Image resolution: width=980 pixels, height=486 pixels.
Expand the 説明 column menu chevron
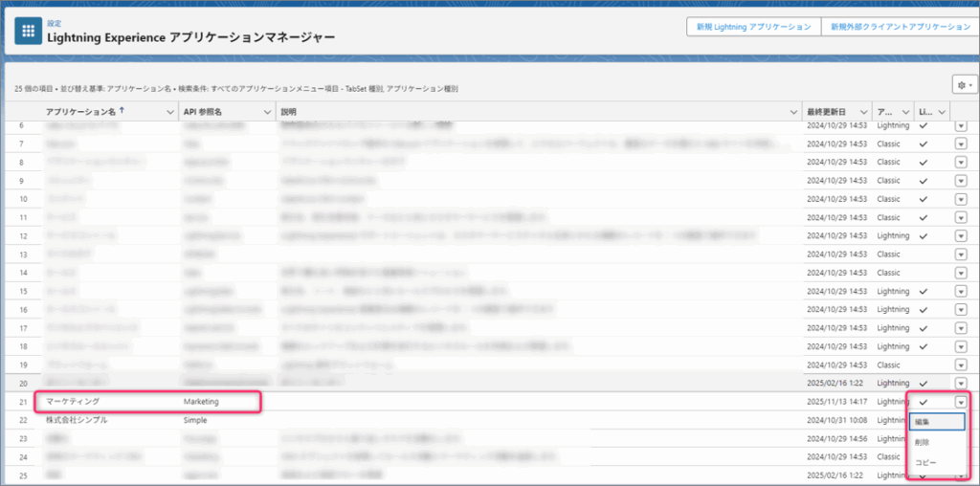tap(793, 112)
